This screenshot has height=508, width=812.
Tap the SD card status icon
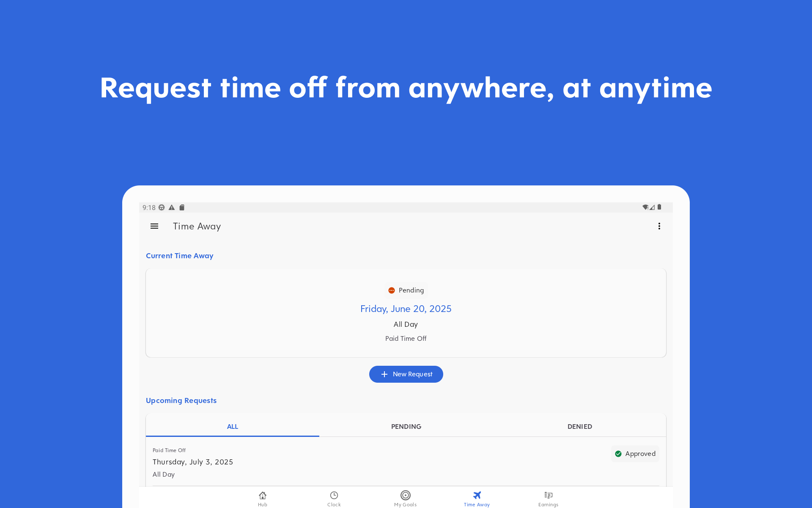182,207
